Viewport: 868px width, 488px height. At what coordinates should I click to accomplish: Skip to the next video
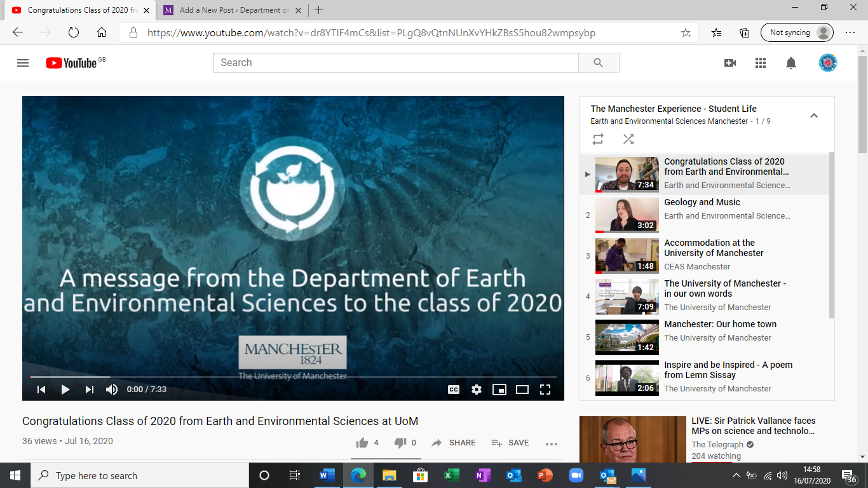click(x=90, y=390)
